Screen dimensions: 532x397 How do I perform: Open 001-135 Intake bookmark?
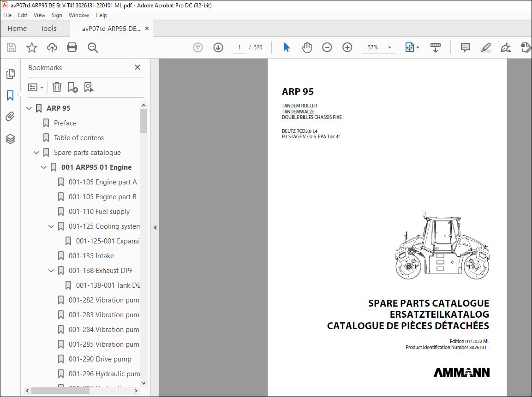click(91, 255)
